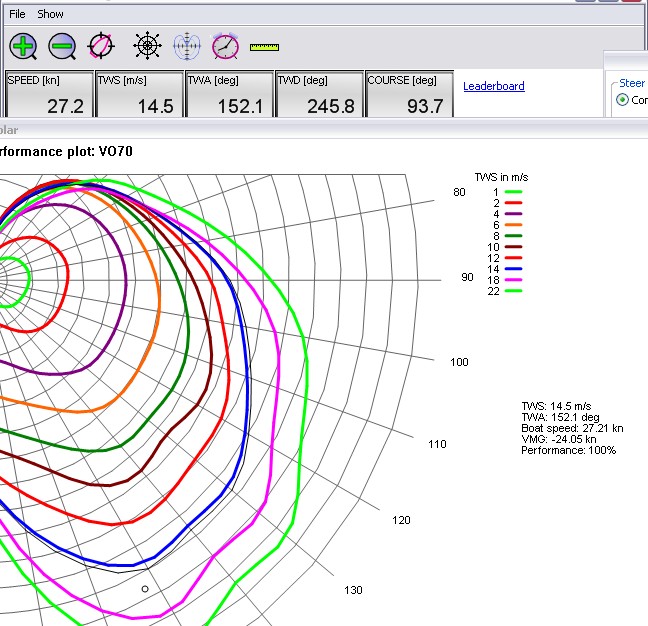Click the blue legend swatch for TWS 14
This screenshot has height=626, width=648.
point(514,269)
